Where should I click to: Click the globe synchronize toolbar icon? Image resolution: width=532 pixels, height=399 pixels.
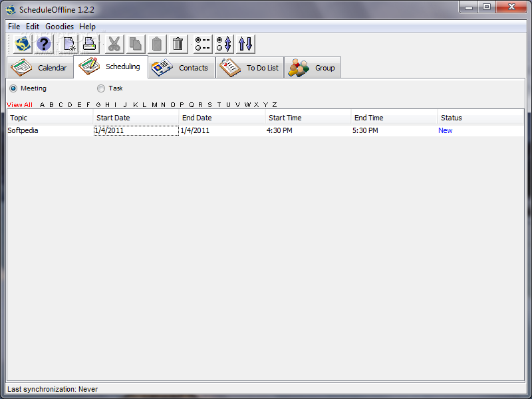pos(23,44)
